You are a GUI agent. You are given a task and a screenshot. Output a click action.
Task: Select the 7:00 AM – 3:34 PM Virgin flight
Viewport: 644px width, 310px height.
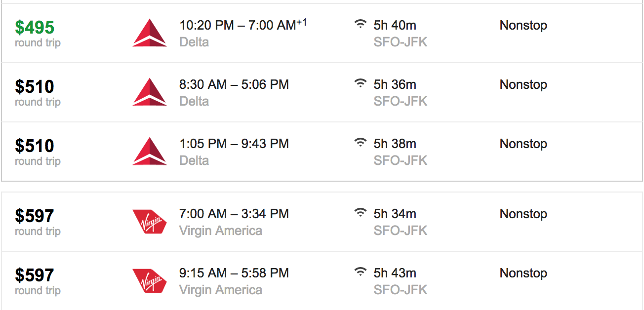click(322, 222)
